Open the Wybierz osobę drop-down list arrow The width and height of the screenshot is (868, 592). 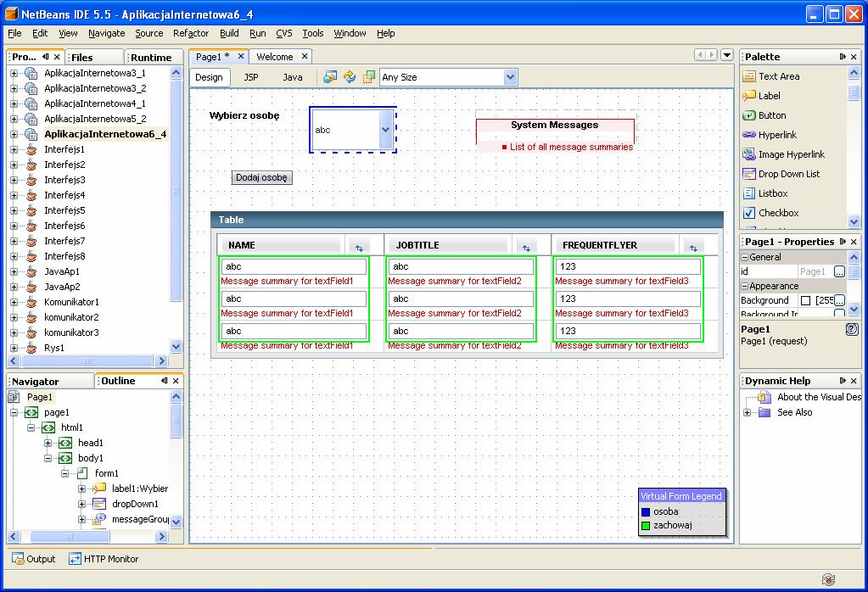386,130
